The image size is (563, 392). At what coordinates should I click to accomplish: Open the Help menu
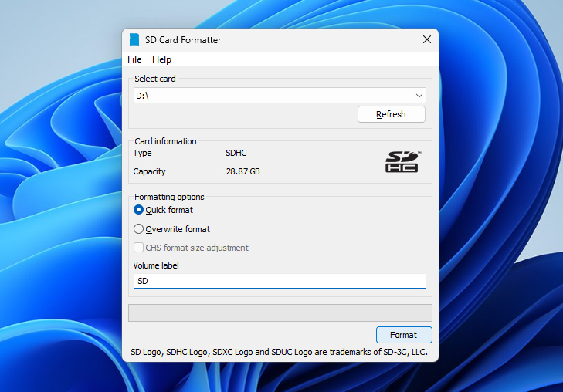[161, 59]
